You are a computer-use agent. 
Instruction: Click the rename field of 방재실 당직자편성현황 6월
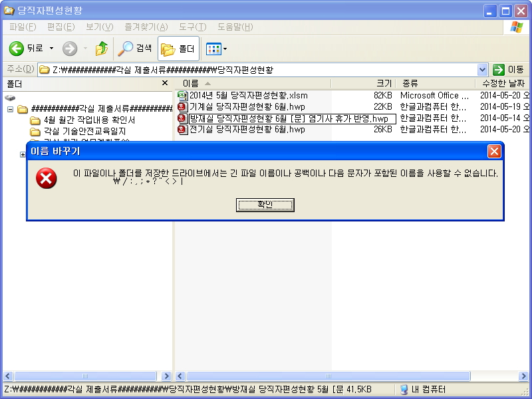[x=292, y=118]
